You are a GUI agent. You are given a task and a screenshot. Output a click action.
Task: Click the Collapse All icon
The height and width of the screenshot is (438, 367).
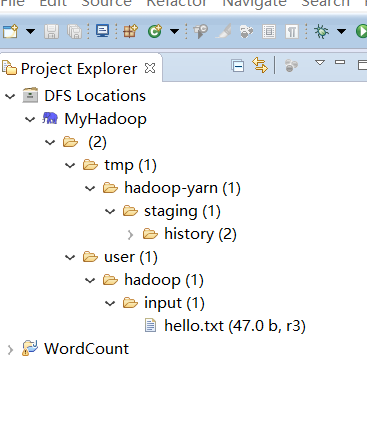point(238,66)
